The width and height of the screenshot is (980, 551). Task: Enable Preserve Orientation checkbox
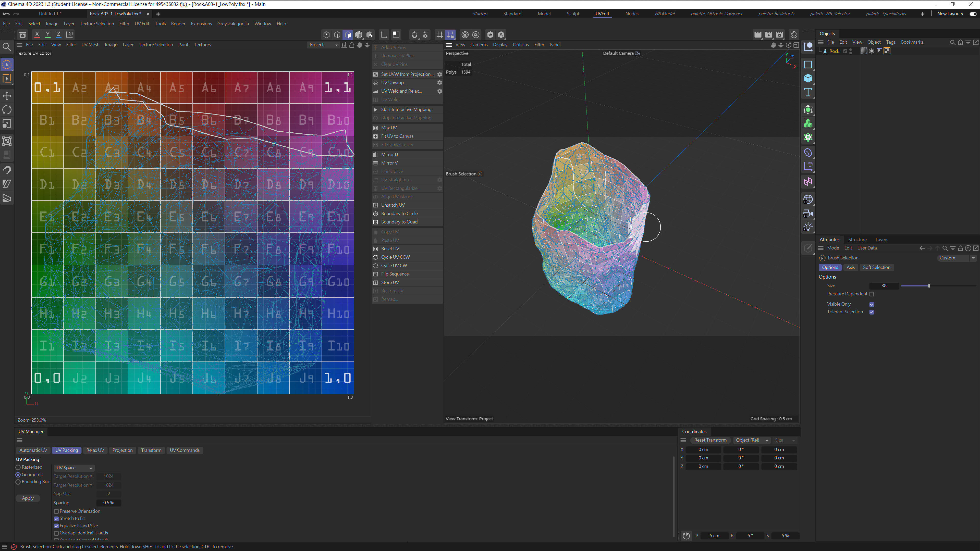pos(56,511)
